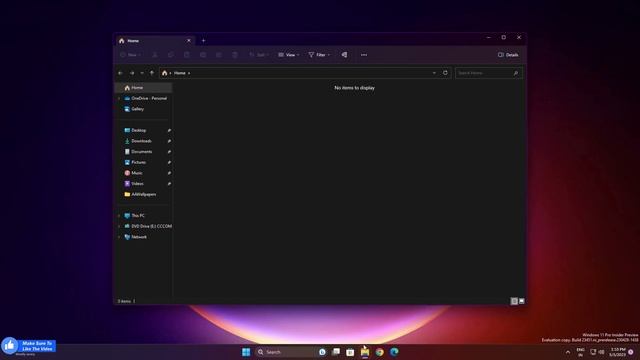The height and width of the screenshot is (360, 640).
Task: Show hidden system tray icons
Action: pos(568,352)
